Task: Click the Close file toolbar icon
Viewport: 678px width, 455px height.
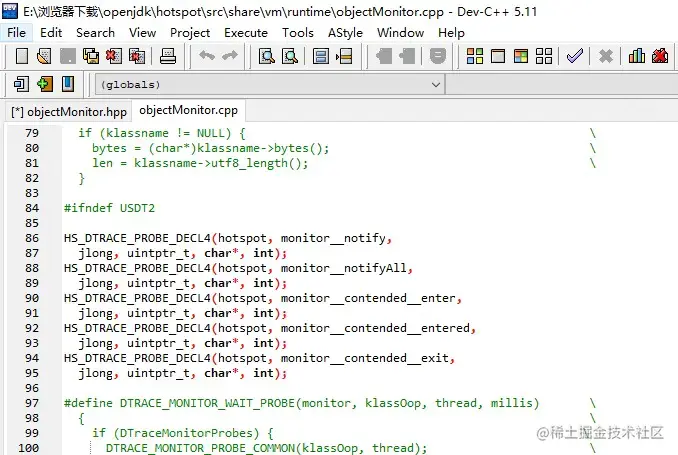Action: point(114,56)
